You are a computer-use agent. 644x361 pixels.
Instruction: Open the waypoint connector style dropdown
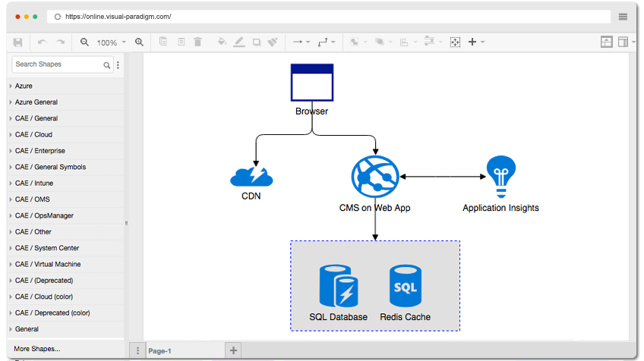(327, 42)
